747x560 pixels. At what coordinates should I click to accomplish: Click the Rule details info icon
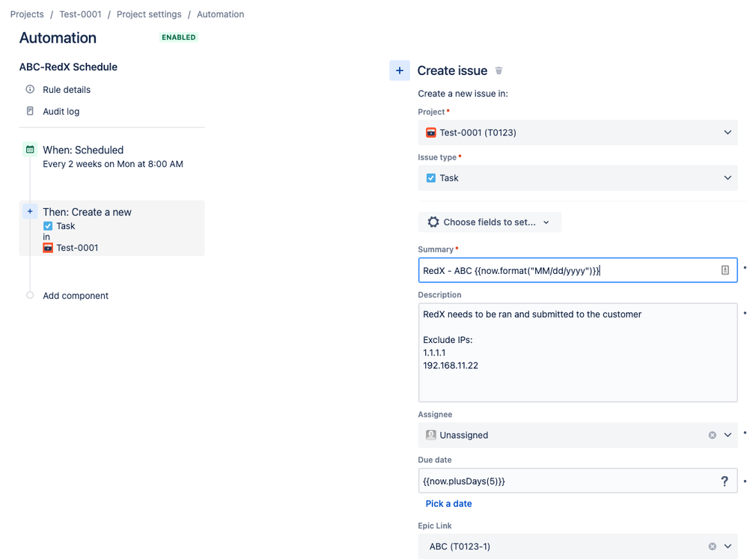click(30, 89)
